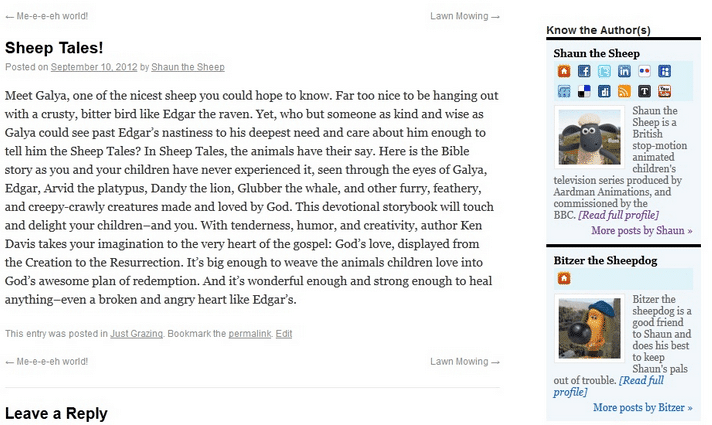This screenshot has width=712, height=425.
Task: Click Shaun's Facebook icon
Action: click(x=584, y=72)
